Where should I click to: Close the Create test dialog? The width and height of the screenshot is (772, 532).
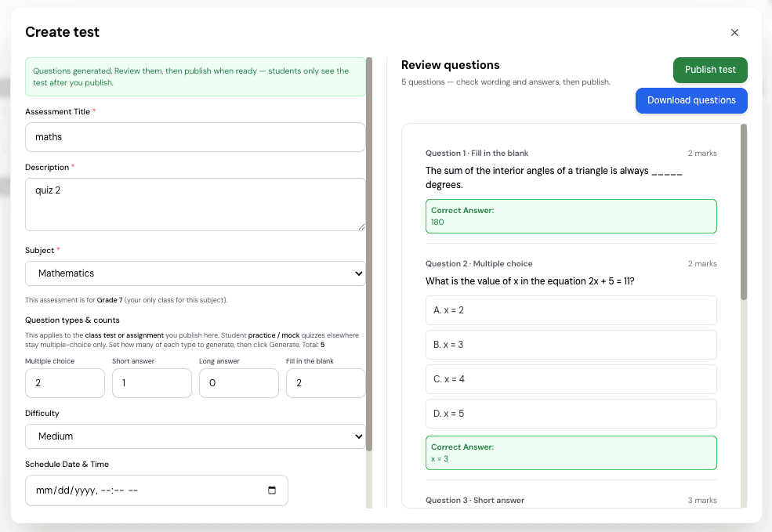tap(734, 32)
